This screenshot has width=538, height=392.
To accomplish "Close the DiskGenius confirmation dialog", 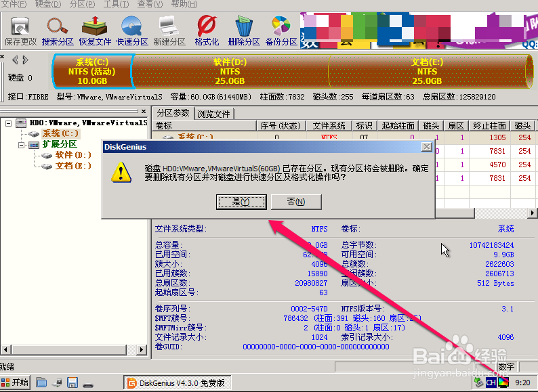I will tap(426, 147).
